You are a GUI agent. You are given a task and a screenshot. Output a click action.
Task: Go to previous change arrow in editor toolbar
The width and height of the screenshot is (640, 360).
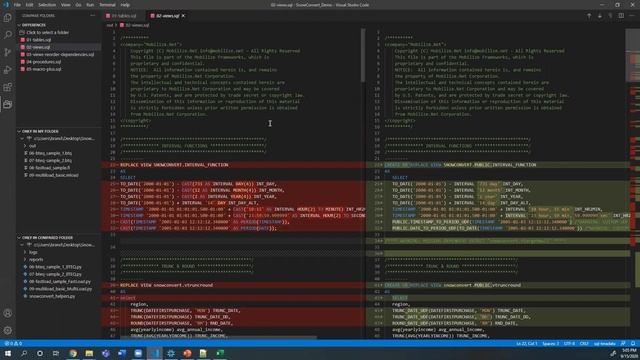tap(589, 16)
